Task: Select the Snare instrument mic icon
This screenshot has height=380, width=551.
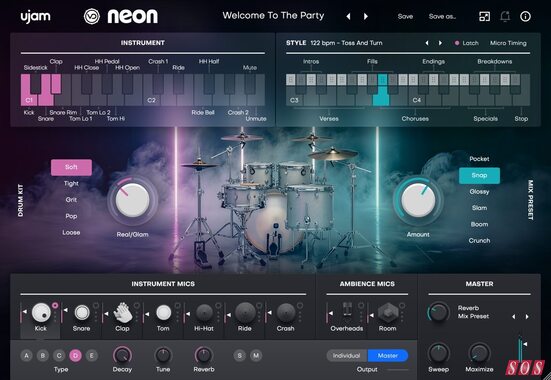Action: 82,312
